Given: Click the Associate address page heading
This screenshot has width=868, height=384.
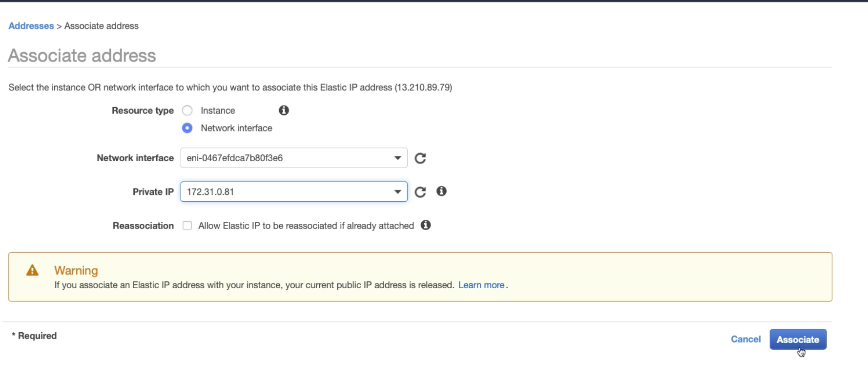Looking at the screenshot, I should point(82,56).
